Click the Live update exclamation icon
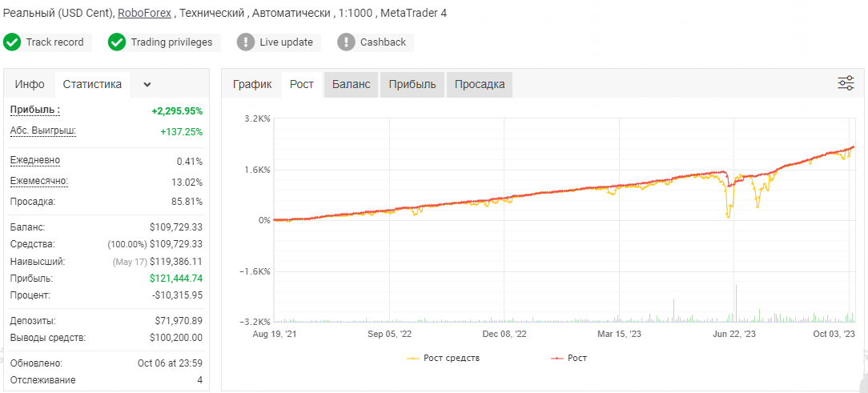 click(x=246, y=42)
